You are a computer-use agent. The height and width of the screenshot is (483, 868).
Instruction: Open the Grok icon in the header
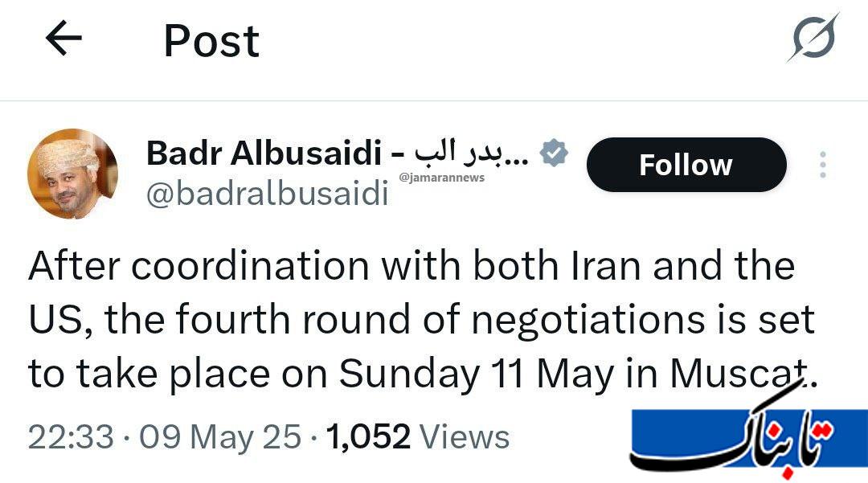click(813, 38)
